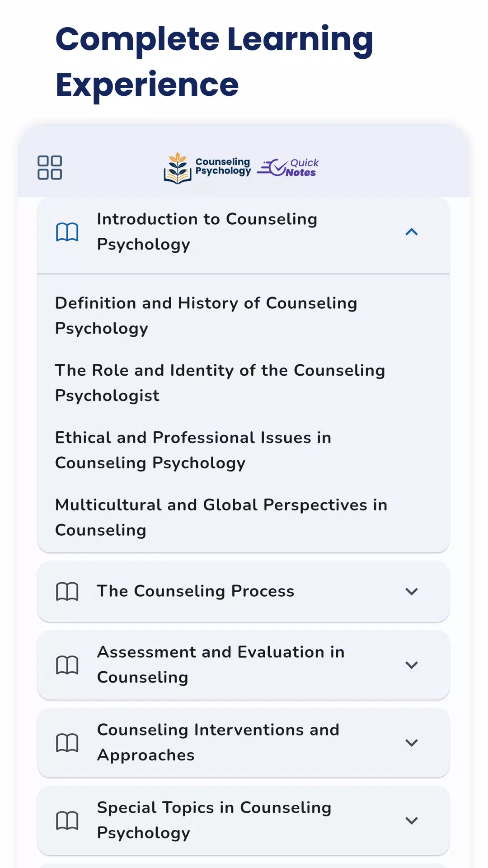Click book icon beside Special Topics chapter
Screen dimensions: 488x868
click(x=67, y=821)
